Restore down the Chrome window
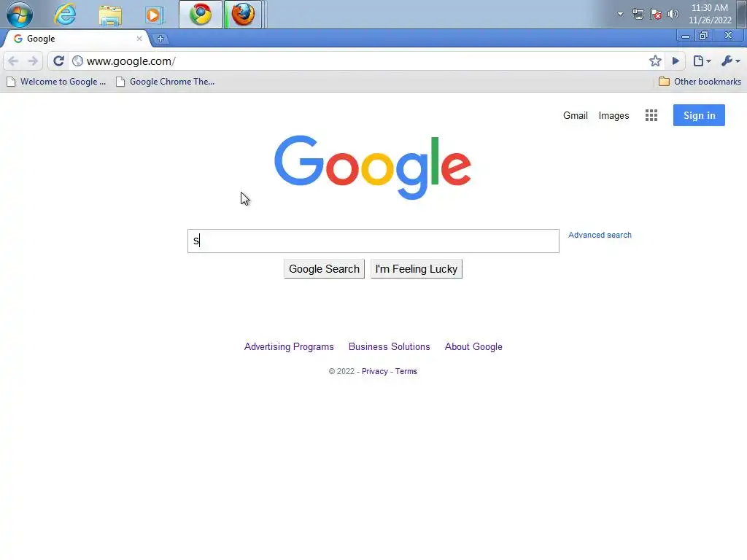 click(703, 36)
